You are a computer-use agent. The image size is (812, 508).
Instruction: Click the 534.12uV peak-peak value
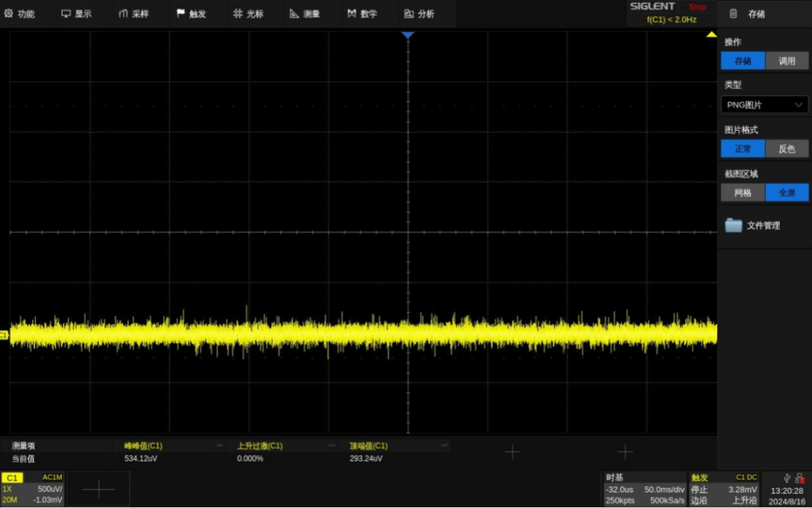point(141,459)
